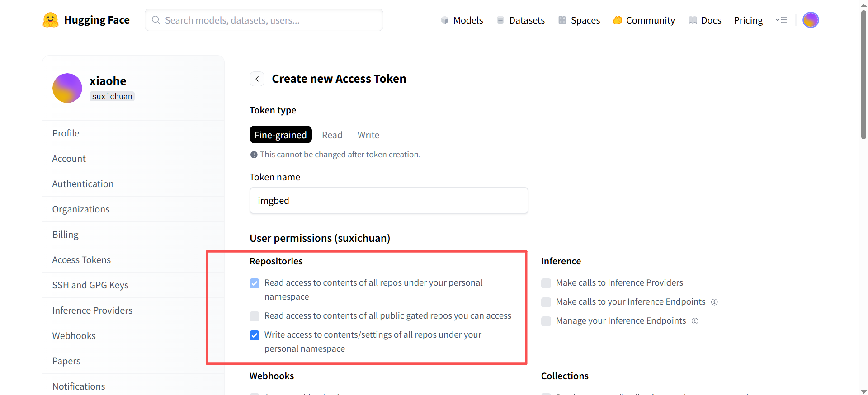
Task: Uncheck Write access to personal namespace repos
Action: pos(255,335)
